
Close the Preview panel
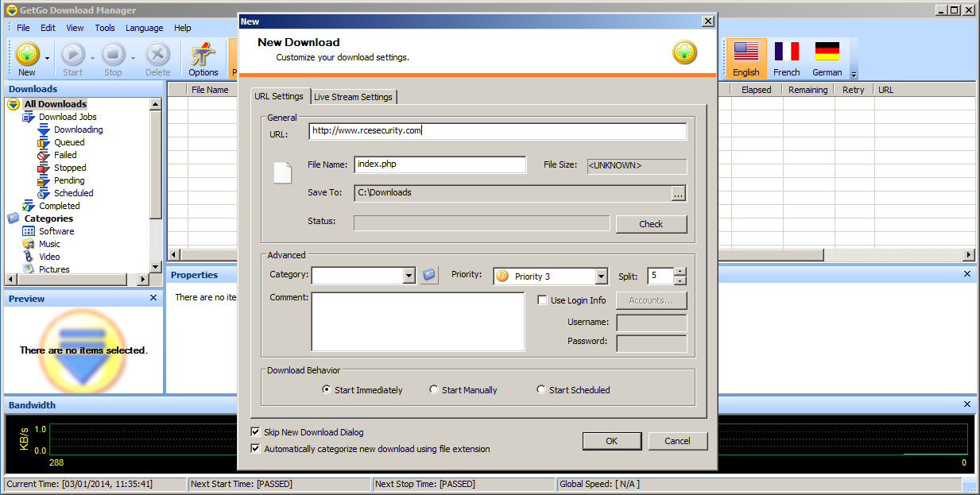(x=153, y=298)
